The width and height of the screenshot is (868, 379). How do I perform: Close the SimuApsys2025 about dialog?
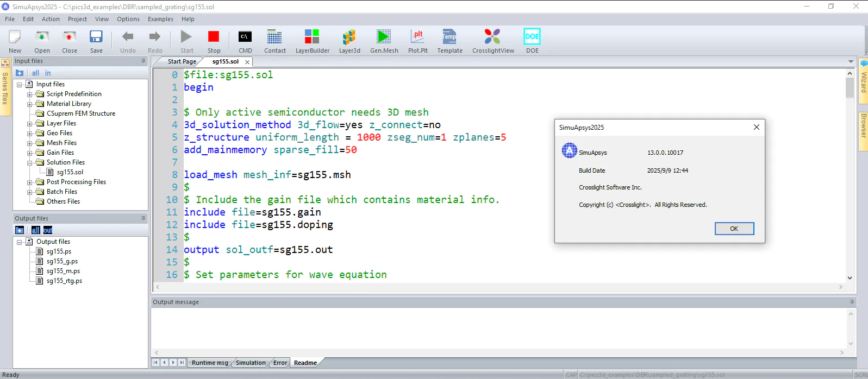pos(756,127)
